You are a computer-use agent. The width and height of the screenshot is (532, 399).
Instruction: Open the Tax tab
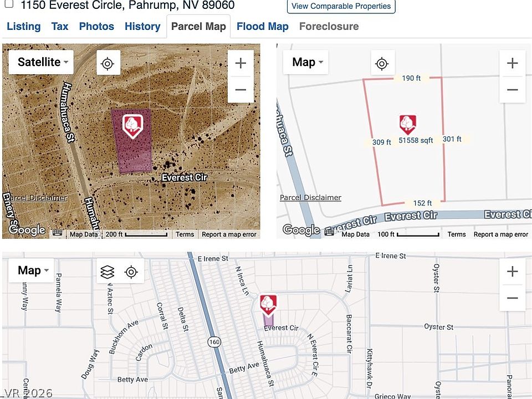[x=60, y=27]
